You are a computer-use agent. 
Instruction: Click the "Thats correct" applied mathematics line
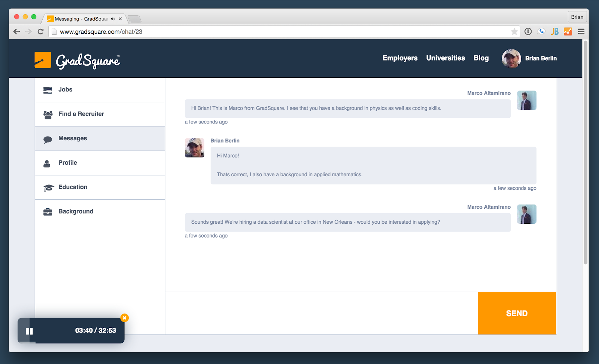[x=290, y=175]
